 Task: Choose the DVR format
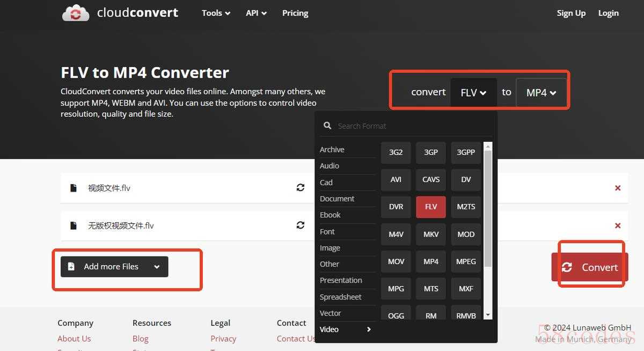coord(396,207)
